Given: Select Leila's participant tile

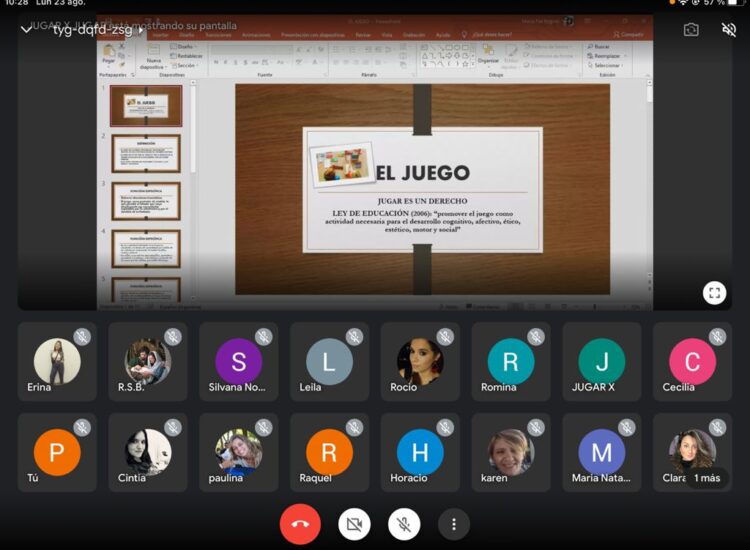Looking at the screenshot, I should coord(329,361).
